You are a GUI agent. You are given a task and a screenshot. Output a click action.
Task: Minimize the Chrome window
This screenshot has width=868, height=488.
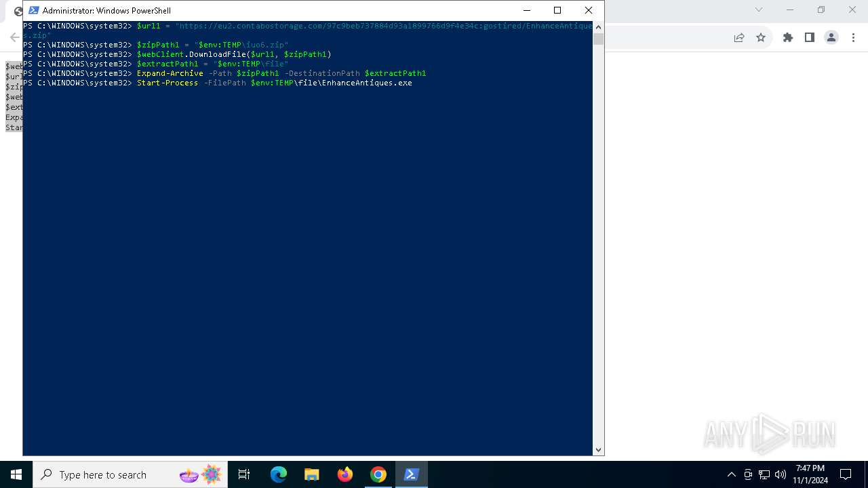[x=790, y=9]
